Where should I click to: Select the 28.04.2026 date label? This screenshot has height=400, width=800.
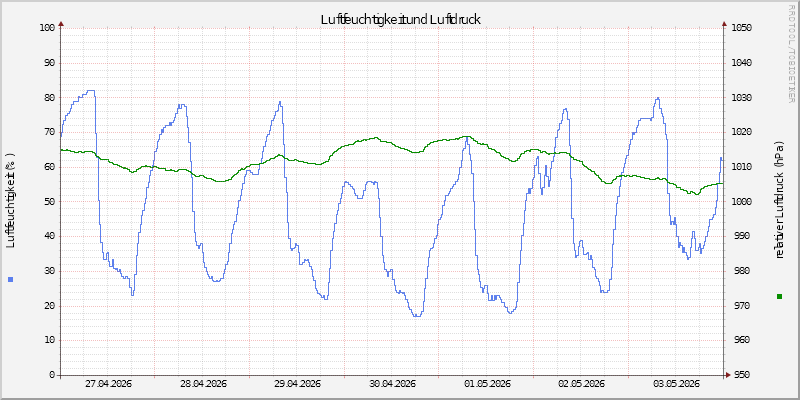tap(203, 384)
